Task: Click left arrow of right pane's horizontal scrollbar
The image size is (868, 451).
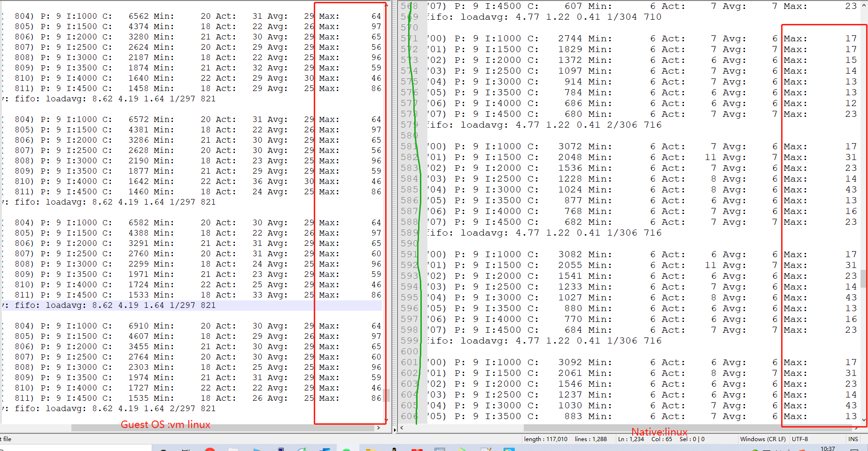Action: (401, 428)
